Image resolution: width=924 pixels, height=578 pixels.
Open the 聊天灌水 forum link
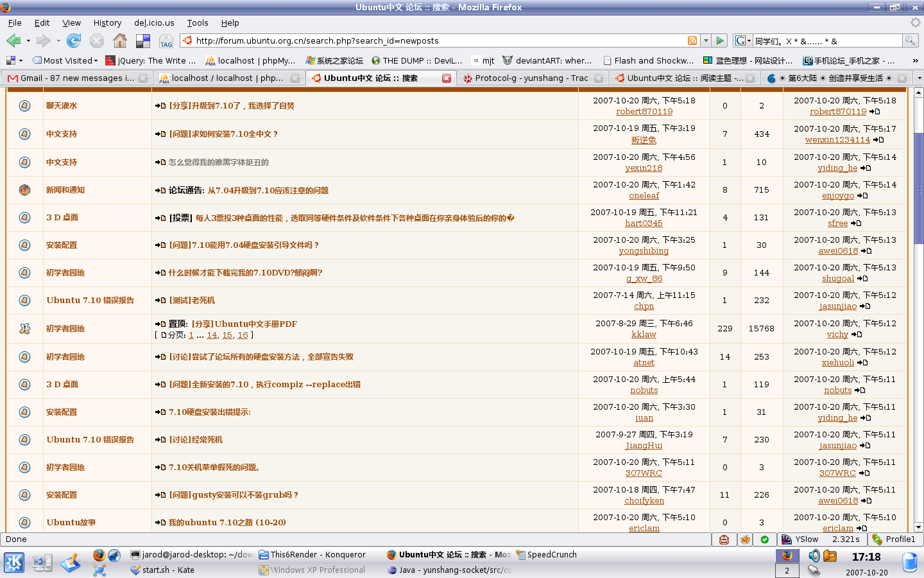[x=62, y=106]
